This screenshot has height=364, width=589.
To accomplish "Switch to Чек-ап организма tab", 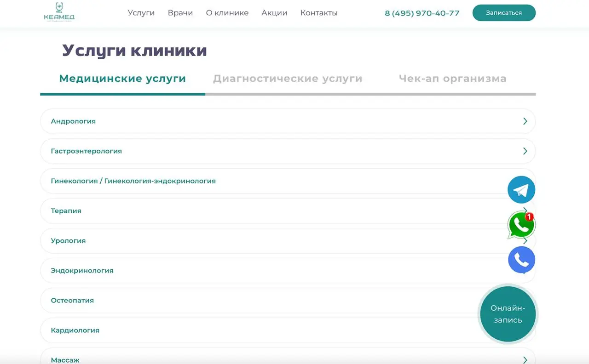I will point(453,79).
